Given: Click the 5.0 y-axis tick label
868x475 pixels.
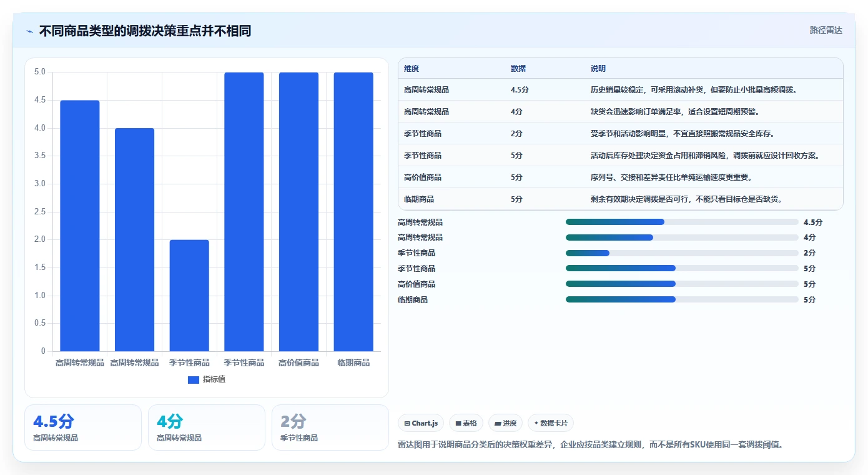Looking at the screenshot, I should coord(40,72).
